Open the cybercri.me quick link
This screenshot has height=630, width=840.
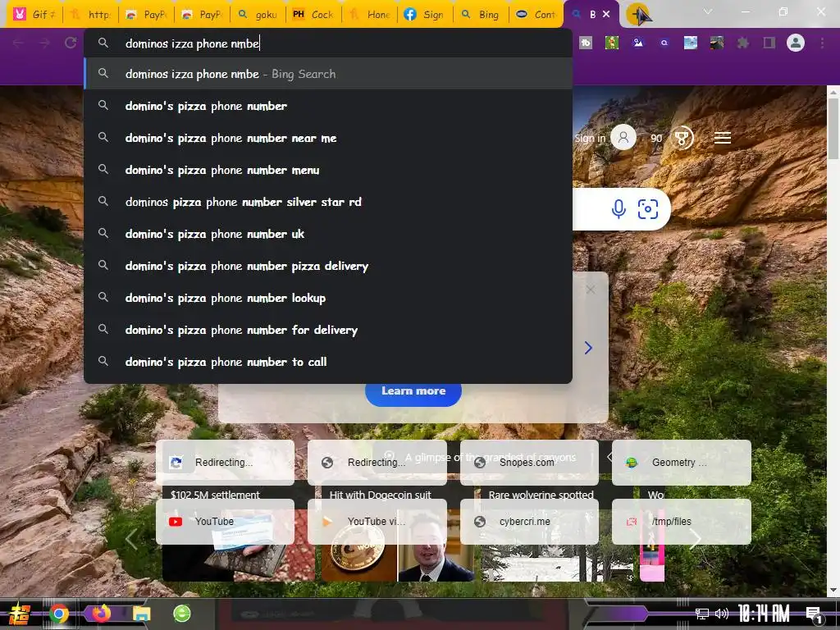[x=529, y=521]
